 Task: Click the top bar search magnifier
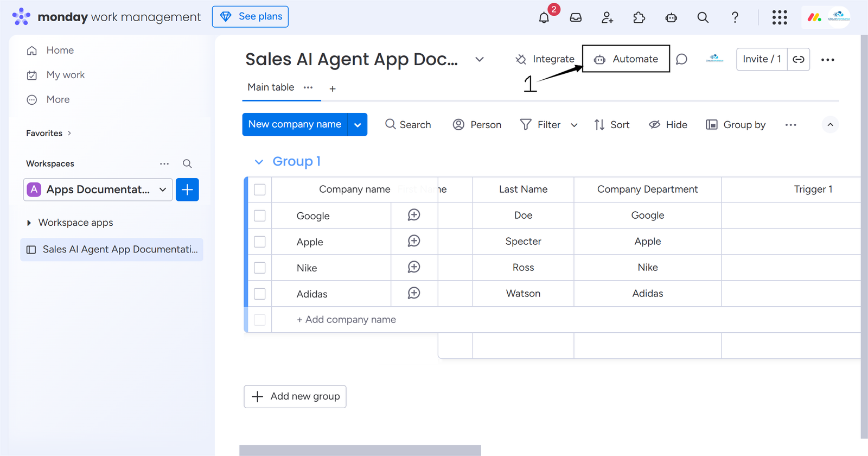(x=703, y=17)
